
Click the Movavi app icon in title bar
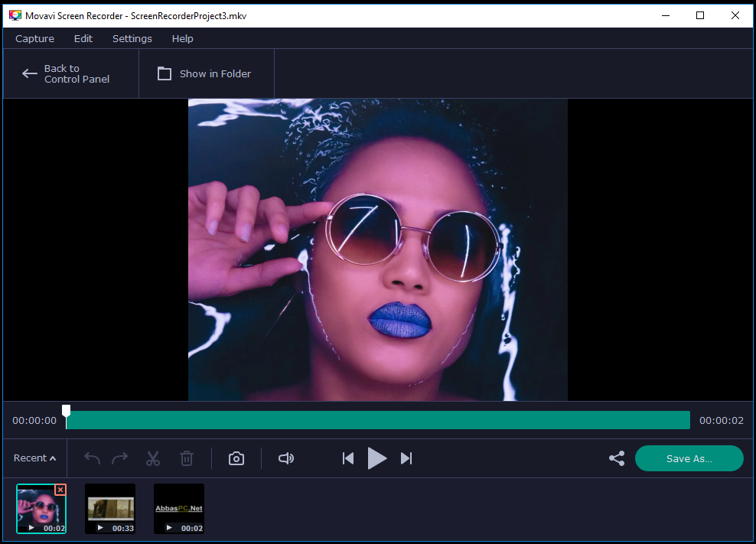click(x=15, y=15)
